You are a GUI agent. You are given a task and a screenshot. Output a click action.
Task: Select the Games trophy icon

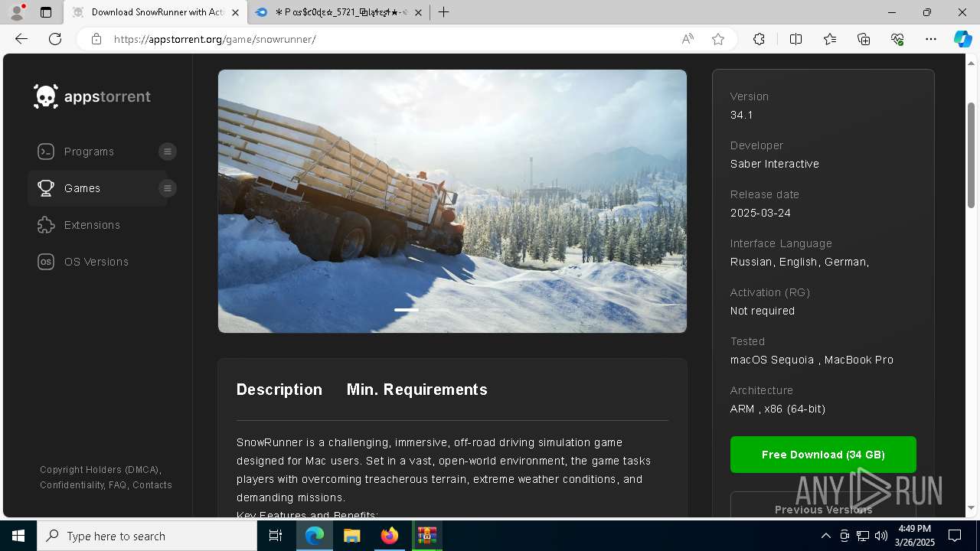(46, 188)
